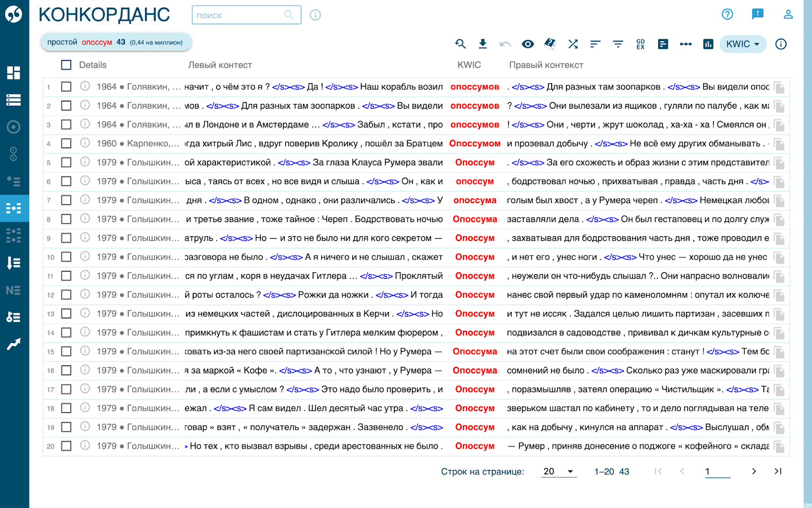Open the collocations dots icon
The width and height of the screenshot is (812, 508).
tap(686, 44)
